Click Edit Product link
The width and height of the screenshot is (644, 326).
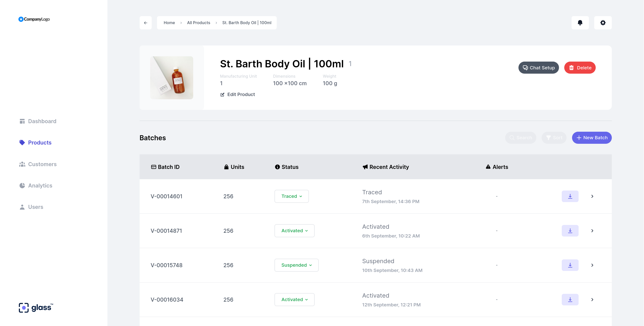tap(237, 95)
